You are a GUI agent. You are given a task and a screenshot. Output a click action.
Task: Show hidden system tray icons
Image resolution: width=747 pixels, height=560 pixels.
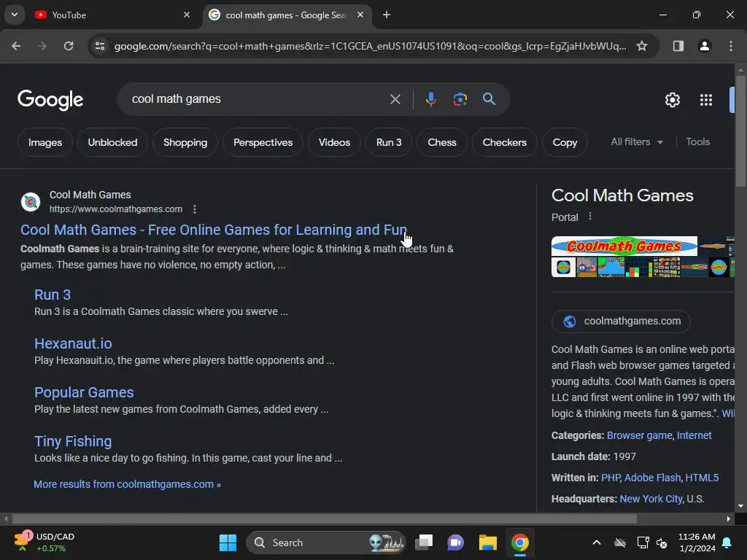pos(596,542)
